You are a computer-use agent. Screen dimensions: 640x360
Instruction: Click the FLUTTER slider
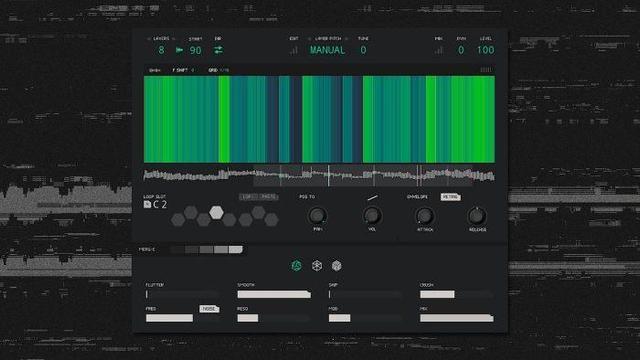[x=182, y=294]
